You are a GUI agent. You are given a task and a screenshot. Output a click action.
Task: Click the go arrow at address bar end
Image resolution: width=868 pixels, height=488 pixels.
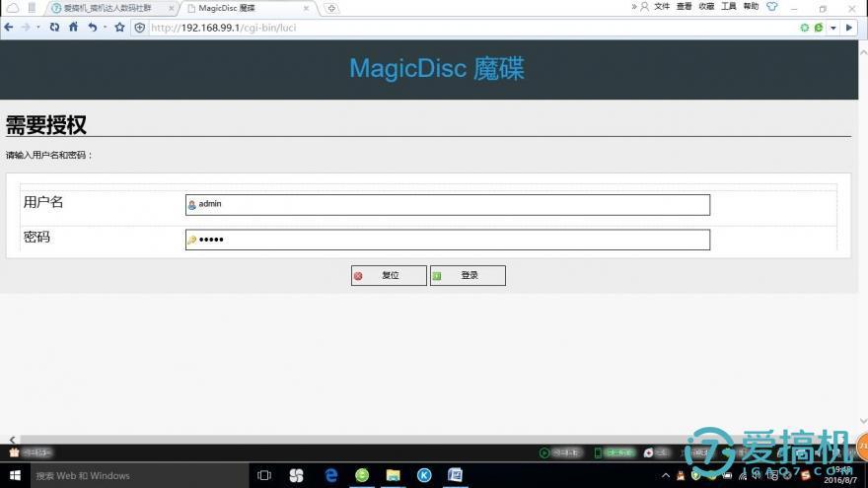point(849,28)
